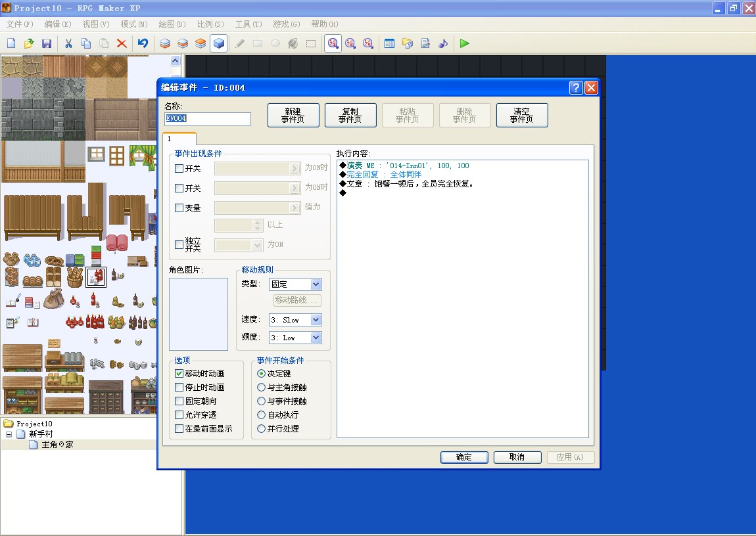Viewport: 756px width, 536px height.
Task: Choose the 1:2 zoom scale icon
Action: pos(350,43)
